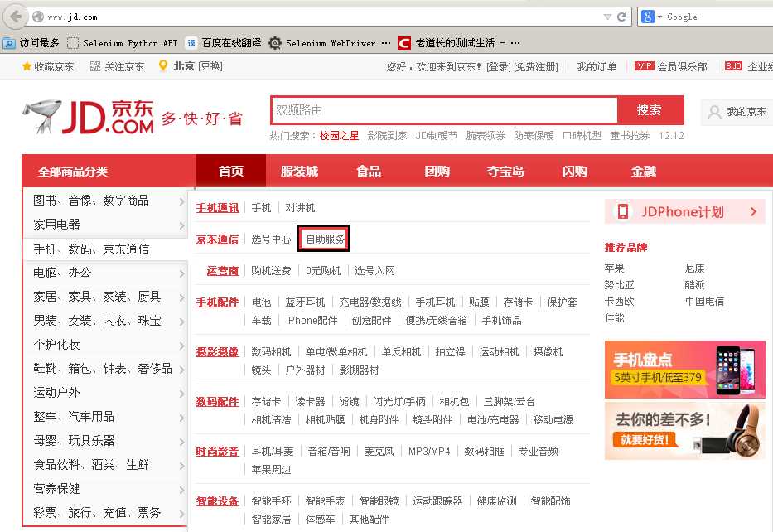Screen dimensions: 773x532
Task: Open 我的京东 user menu
Action: pos(737,112)
